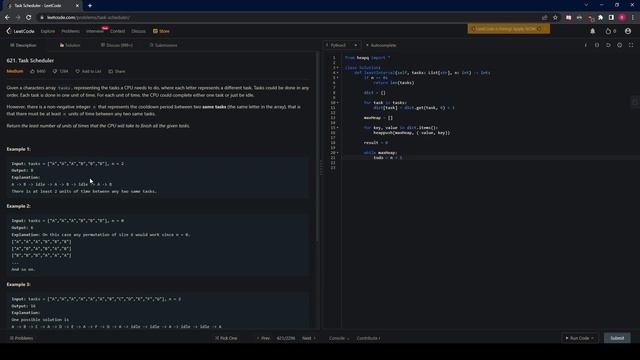The width and height of the screenshot is (640, 360).
Task: Collapse code fold at line 15
Action: point(338,128)
